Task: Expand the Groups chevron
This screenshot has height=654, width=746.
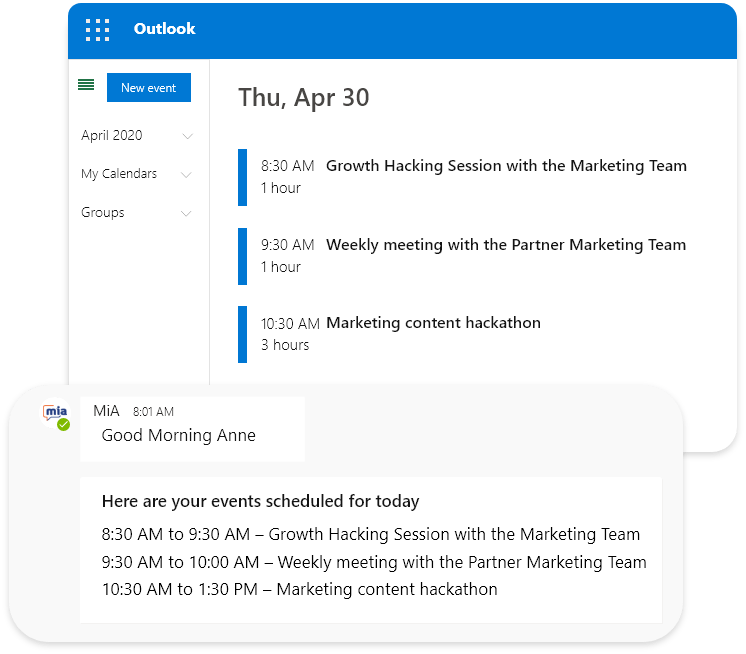Action: (x=186, y=213)
